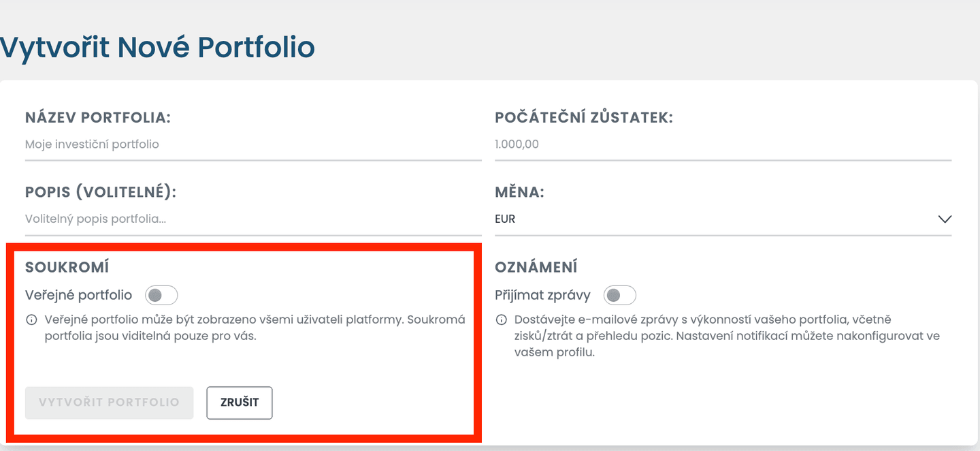Click the info icon beside public portfolio description
Viewport: 980px width, 451px height.
pos(31,320)
